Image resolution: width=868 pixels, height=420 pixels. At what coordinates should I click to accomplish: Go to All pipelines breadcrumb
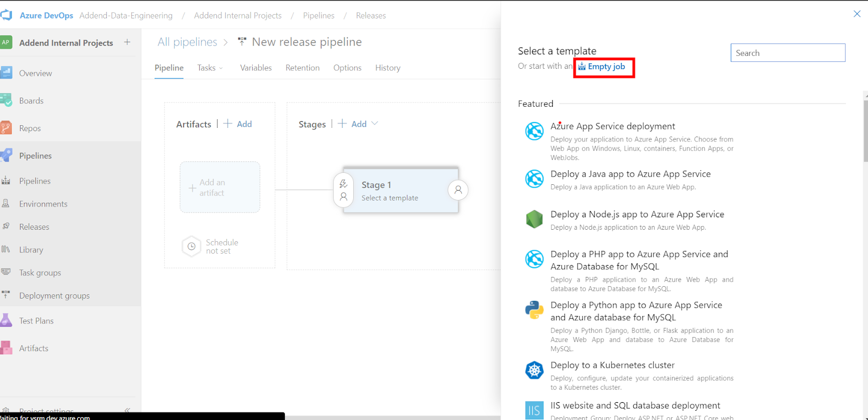(187, 42)
